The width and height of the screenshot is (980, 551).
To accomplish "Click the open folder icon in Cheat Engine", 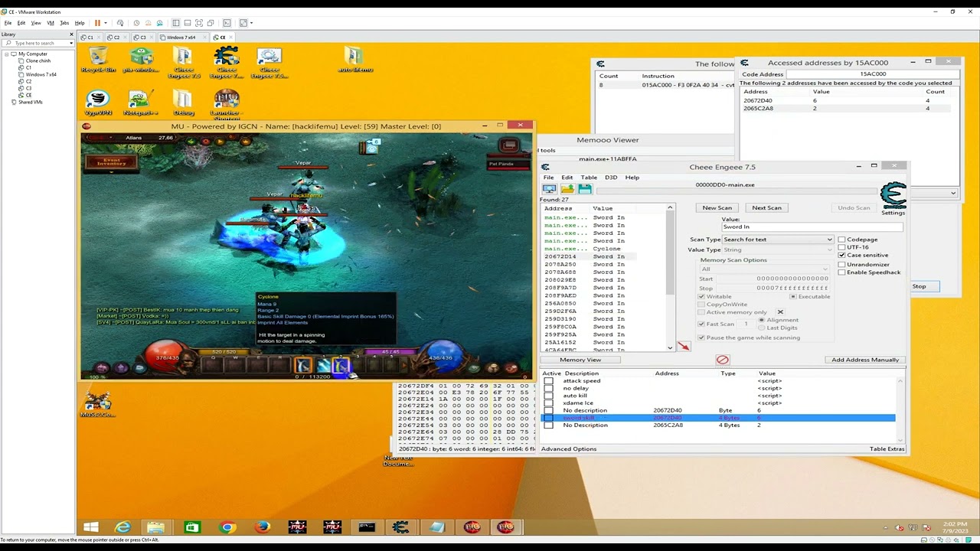I will (567, 188).
